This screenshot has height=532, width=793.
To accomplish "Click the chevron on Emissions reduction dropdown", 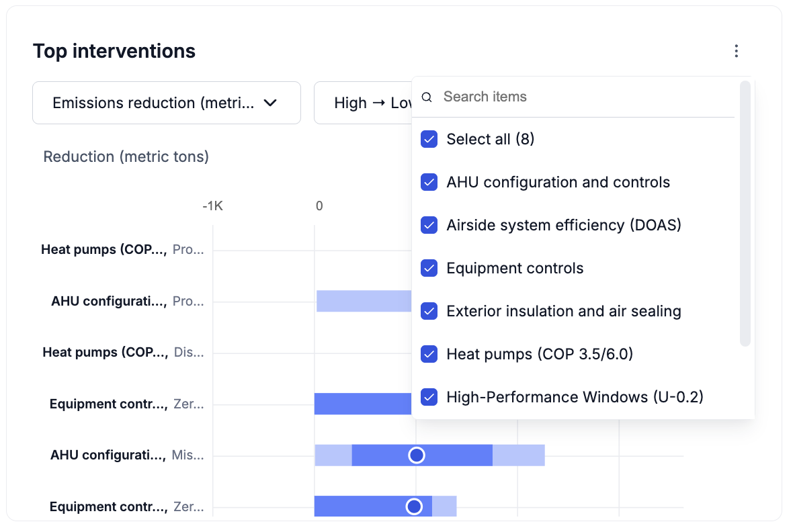I will point(270,103).
